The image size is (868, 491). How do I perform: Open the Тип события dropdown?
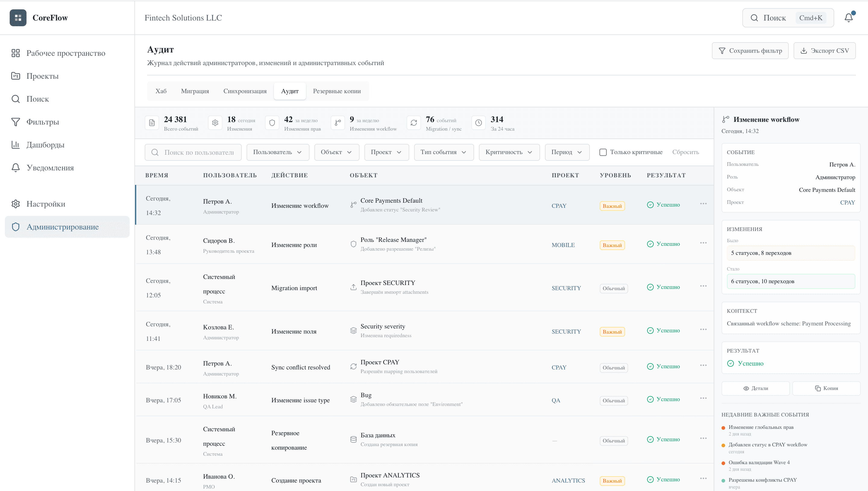(443, 152)
